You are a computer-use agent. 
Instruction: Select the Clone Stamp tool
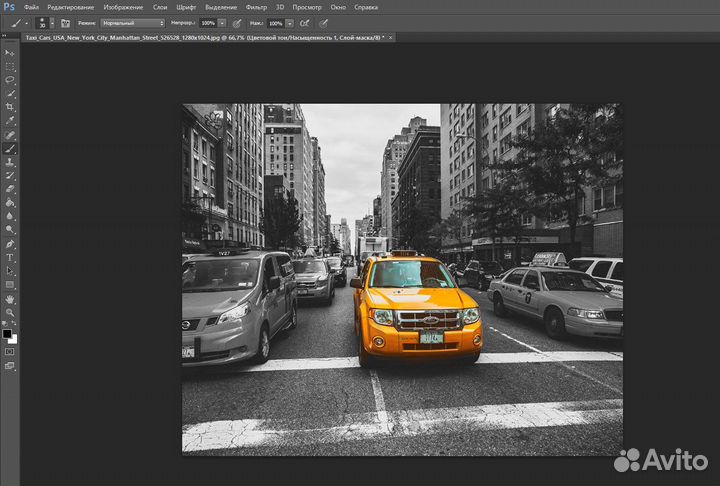click(10, 161)
